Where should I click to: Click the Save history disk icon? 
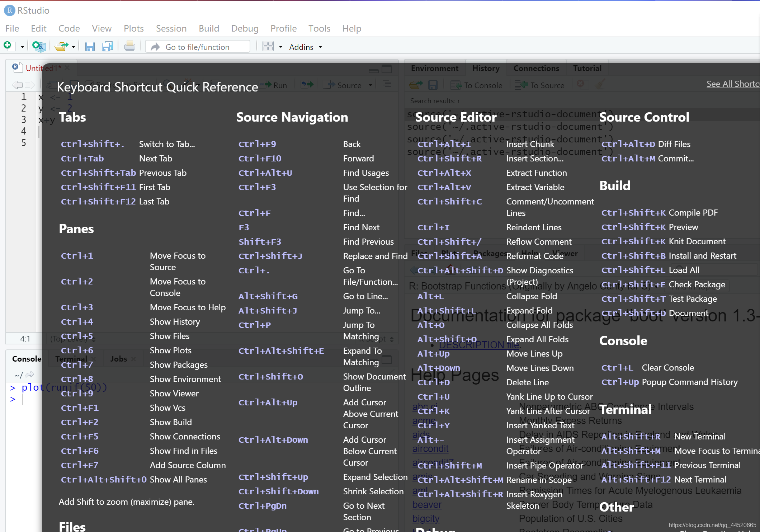(x=433, y=85)
